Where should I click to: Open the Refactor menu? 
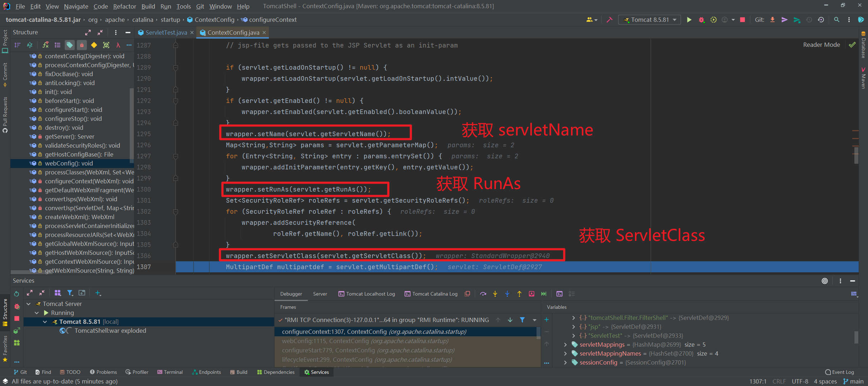(x=124, y=6)
